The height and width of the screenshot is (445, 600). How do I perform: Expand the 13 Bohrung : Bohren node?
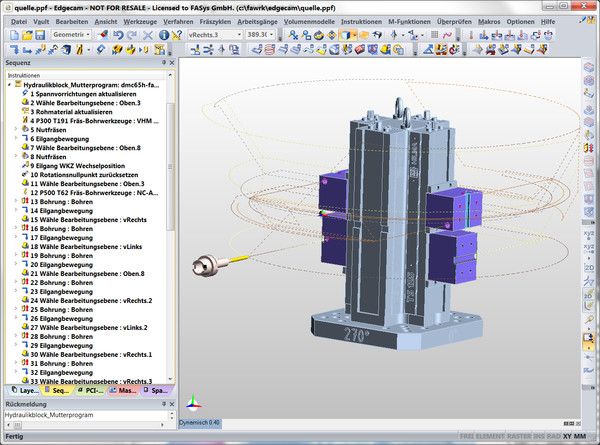(x=16, y=201)
